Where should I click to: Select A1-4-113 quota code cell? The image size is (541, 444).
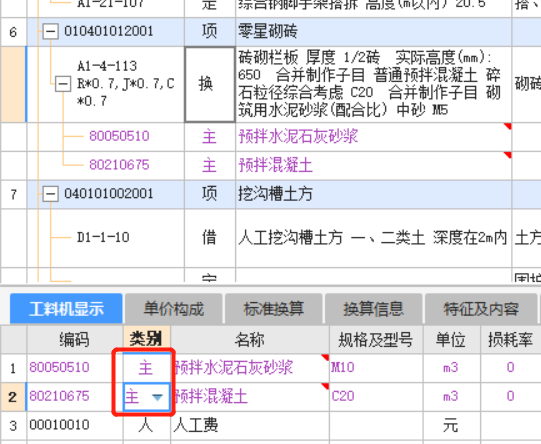(126, 83)
